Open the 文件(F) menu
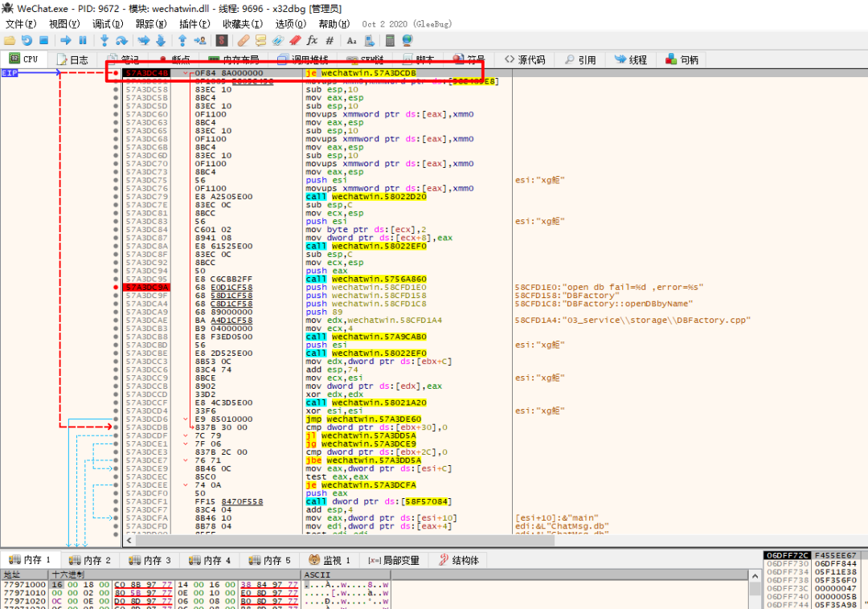Viewport: 868px width, 609px height. pyautogui.click(x=21, y=24)
